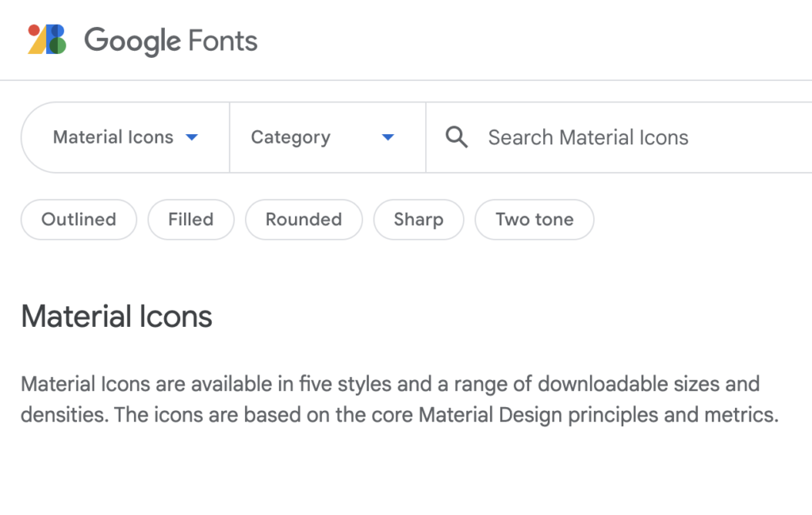812x515 pixels.
Task: Toggle the Outlined style filter chip
Action: tap(79, 220)
